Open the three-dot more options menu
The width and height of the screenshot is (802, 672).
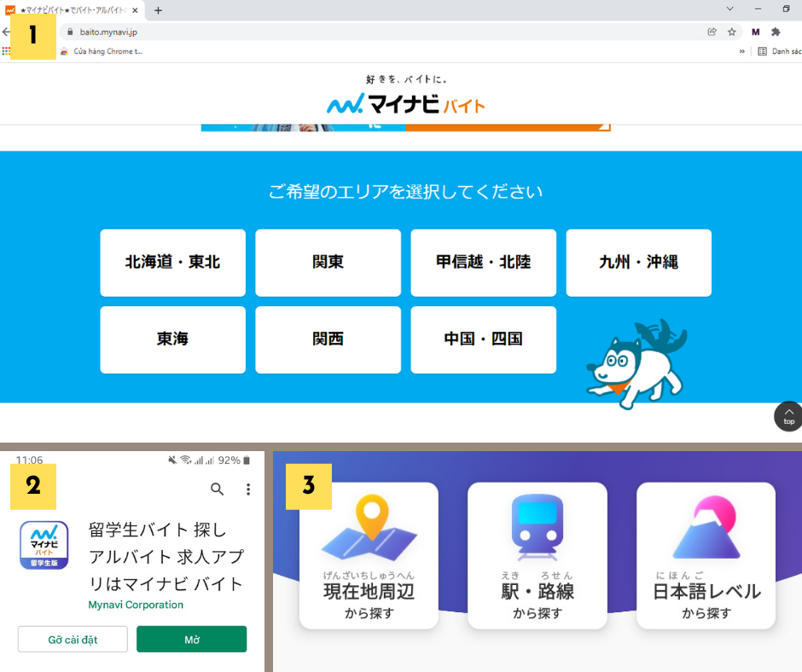pos(248,489)
